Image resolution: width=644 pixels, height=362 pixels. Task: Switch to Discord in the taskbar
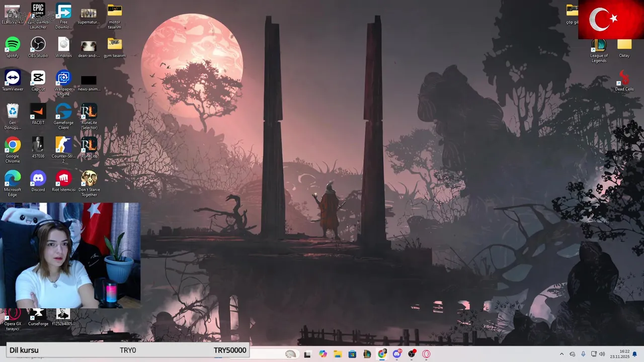(x=397, y=354)
